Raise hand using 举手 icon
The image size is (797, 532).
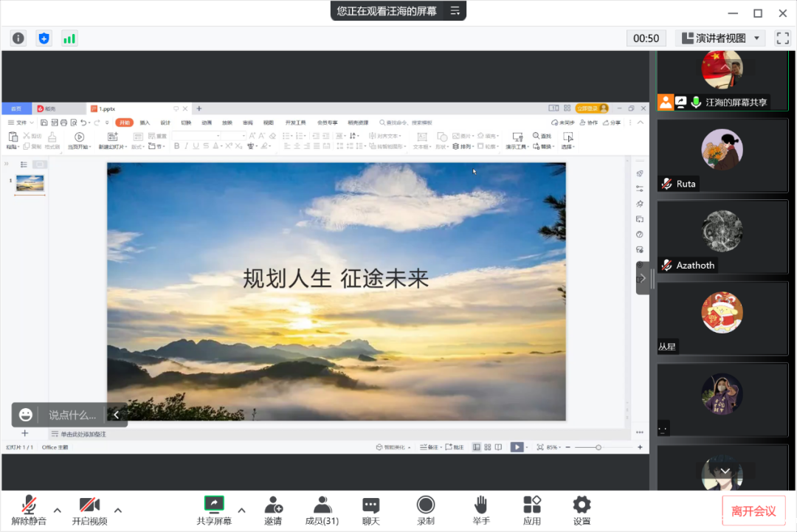[x=480, y=510]
